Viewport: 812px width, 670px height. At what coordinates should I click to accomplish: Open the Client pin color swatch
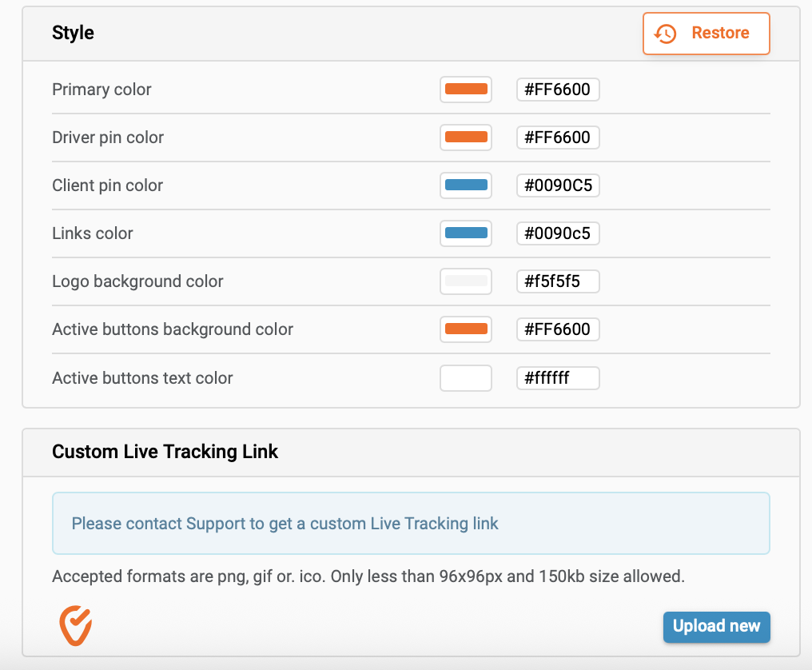coord(466,185)
